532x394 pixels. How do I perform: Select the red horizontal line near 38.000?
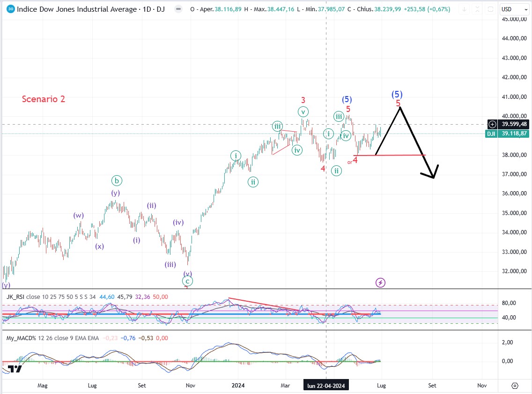click(x=389, y=155)
